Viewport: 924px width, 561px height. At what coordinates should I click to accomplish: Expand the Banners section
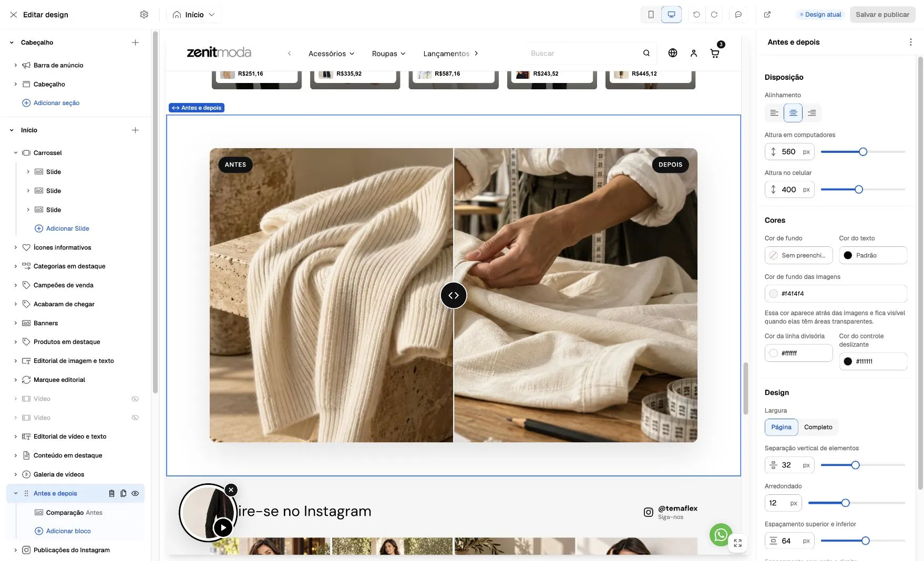15,323
